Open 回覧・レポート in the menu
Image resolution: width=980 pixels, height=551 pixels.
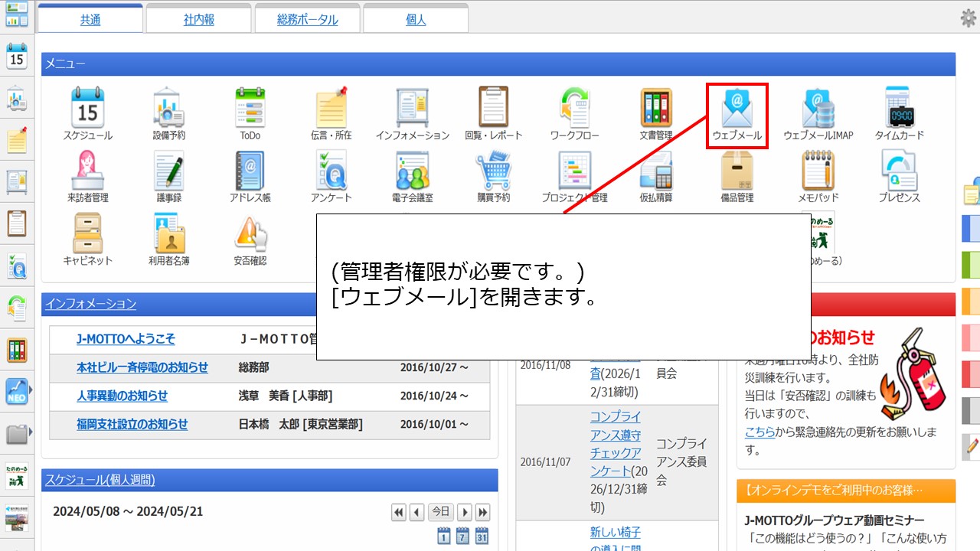(494, 114)
